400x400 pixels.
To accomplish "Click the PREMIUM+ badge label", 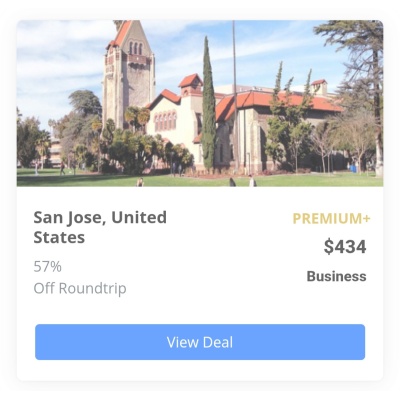I will click(x=331, y=219).
